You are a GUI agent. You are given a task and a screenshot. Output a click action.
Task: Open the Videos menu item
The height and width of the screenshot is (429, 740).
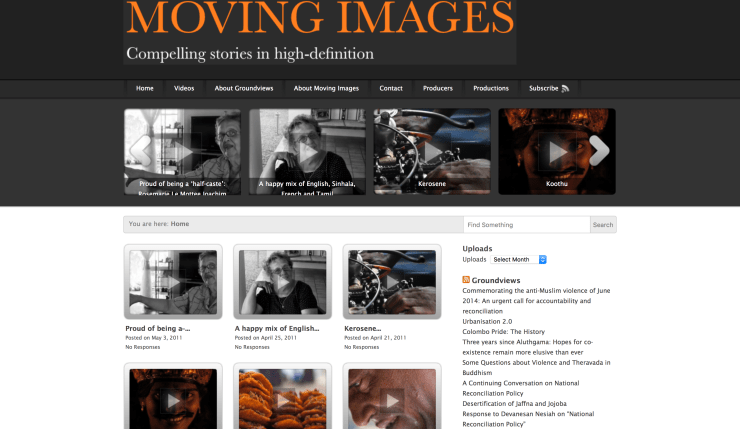[184, 88]
